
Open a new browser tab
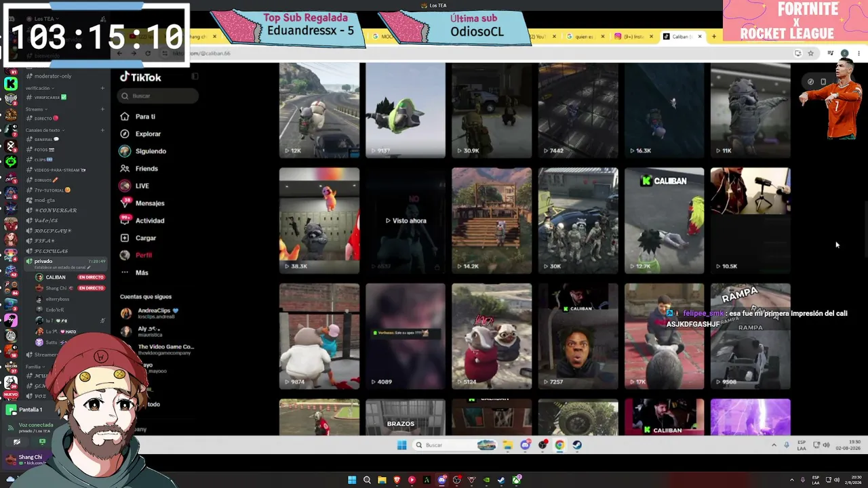pyautogui.click(x=713, y=37)
